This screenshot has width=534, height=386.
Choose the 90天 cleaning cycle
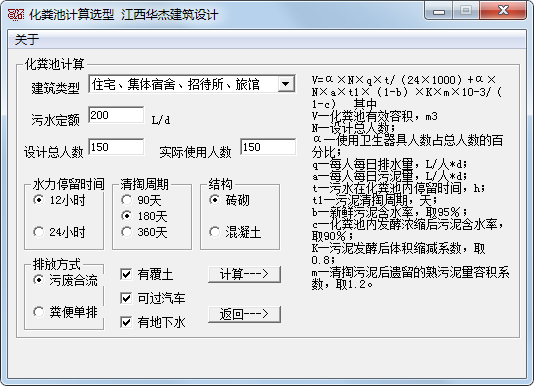coord(141,200)
